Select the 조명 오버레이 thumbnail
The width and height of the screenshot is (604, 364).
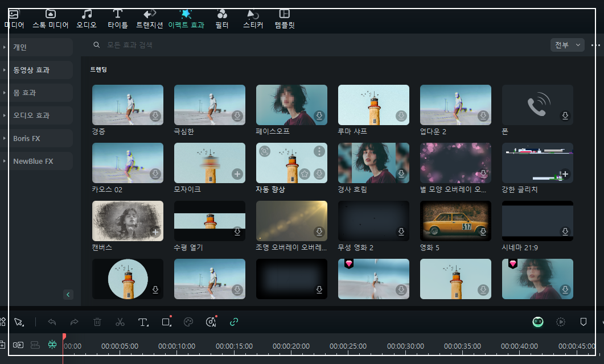(x=291, y=221)
